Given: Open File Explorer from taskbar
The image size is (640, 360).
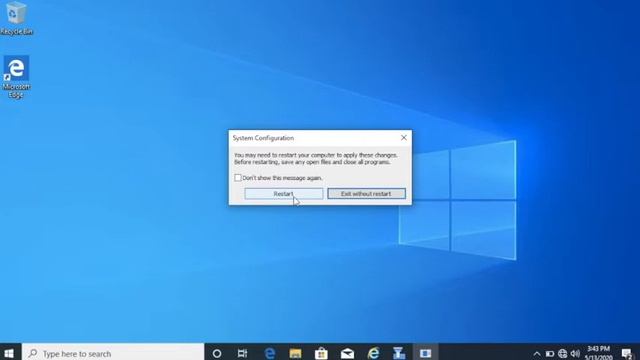Looking at the screenshot, I should click(295, 353).
